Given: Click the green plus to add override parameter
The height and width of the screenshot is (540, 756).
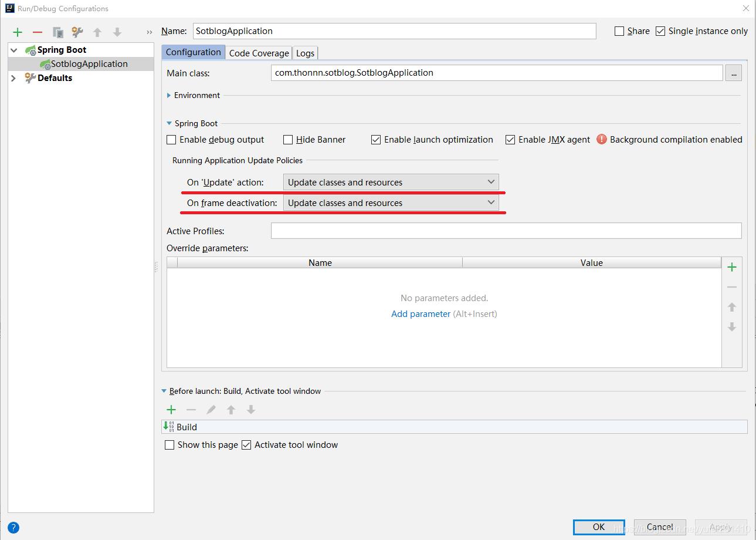Looking at the screenshot, I should pos(732,268).
